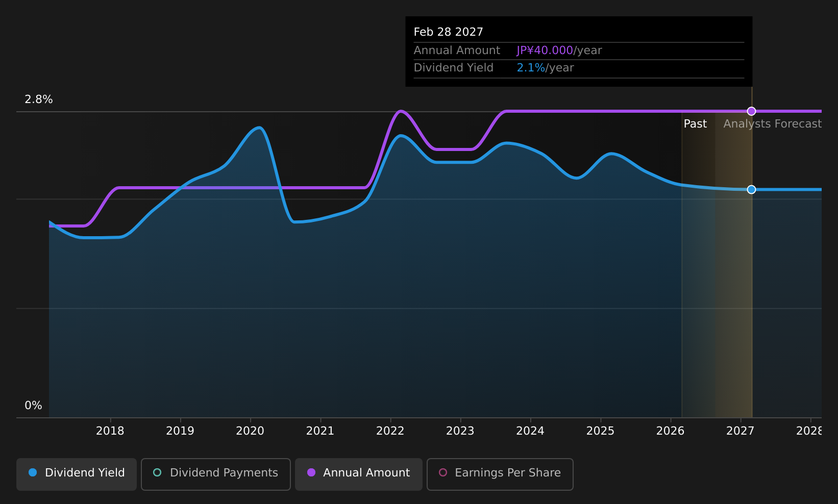This screenshot has height=504, width=838.
Task: Select the blue data point marker at 2027
Action: pos(751,190)
